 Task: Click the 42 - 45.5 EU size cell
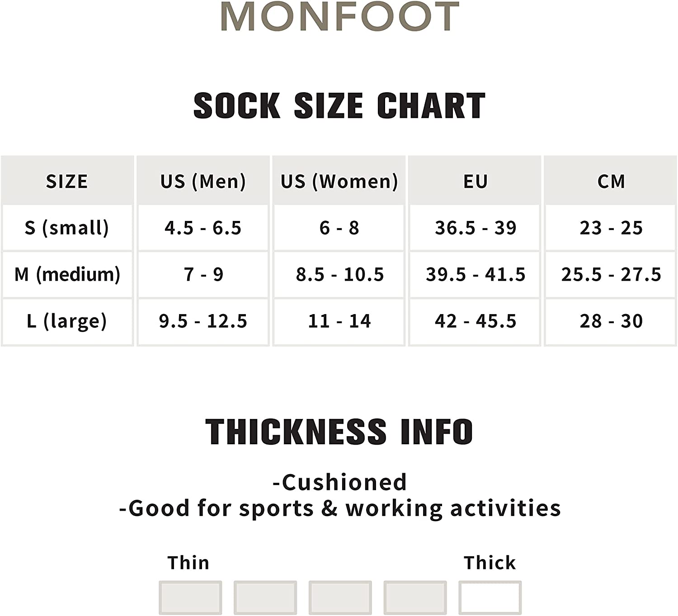click(475, 321)
